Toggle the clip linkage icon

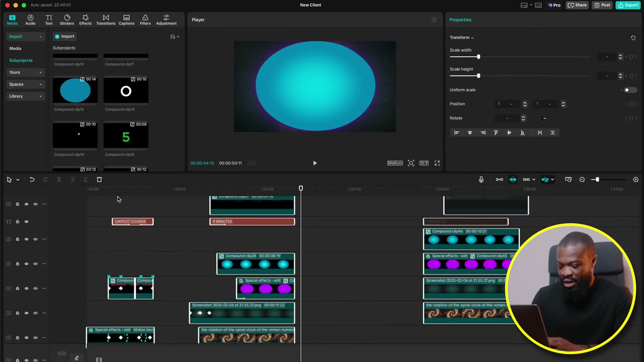(x=526, y=179)
